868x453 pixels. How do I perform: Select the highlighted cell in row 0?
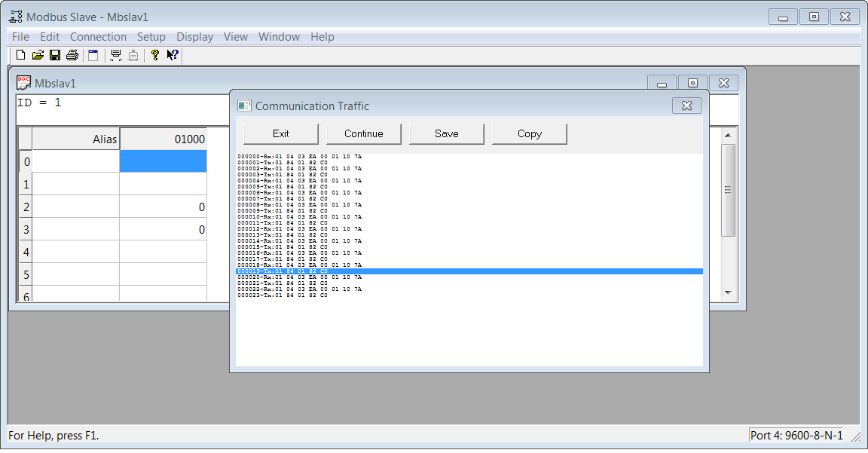[x=164, y=161]
